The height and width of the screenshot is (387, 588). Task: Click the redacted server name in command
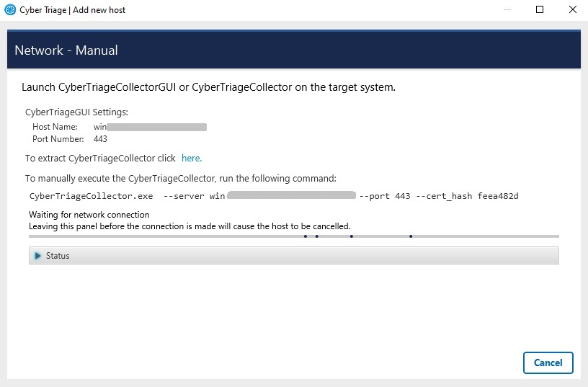point(288,195)
